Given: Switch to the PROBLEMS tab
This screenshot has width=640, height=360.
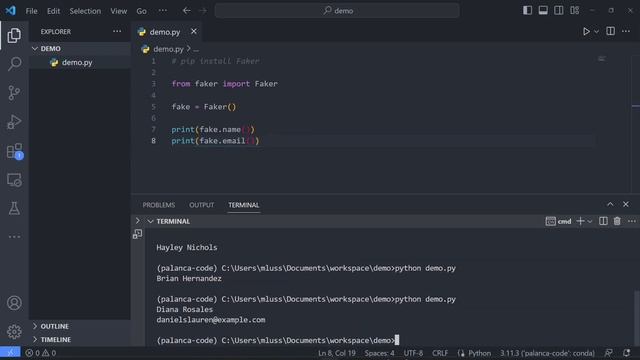Looking at the screenshot, I should tap(159, 205).
